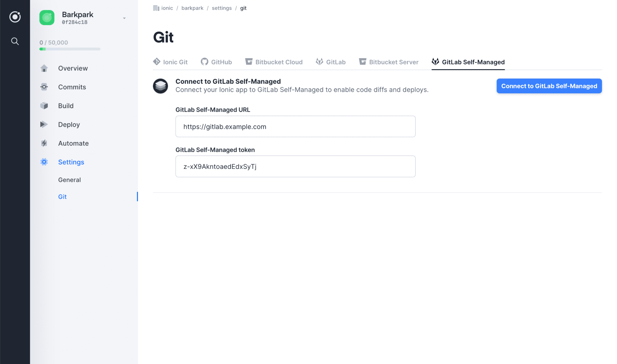Open Build via the package icon

click(44, 106)
